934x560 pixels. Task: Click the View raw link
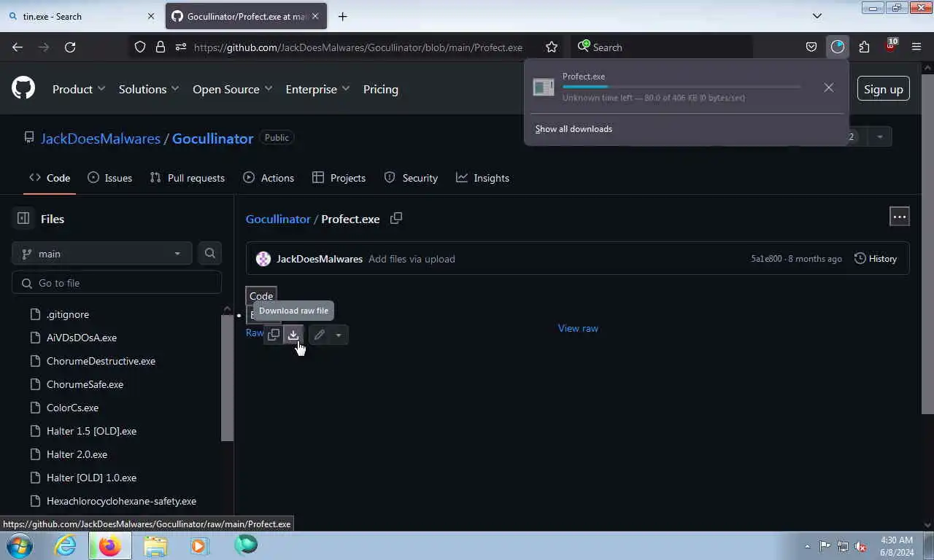pyautogui.click(x=578, y=328)
